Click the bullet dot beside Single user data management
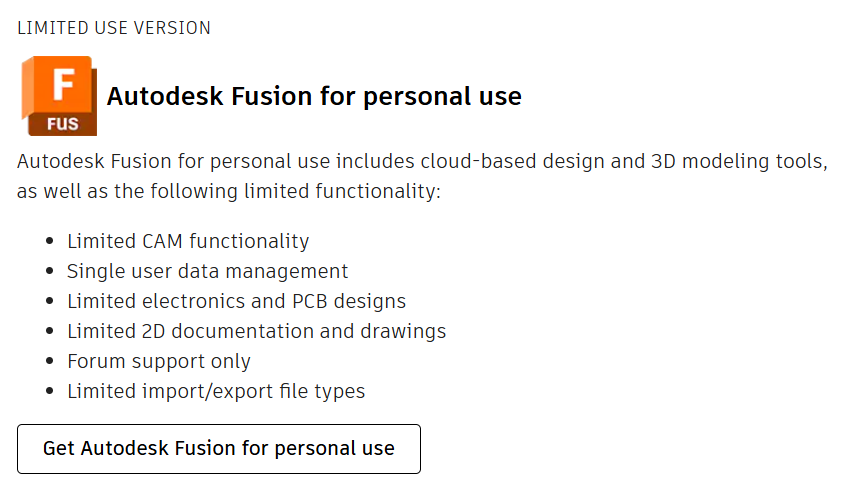Screen dimensions: 861x487 pyautogui.click(x=51, y=272)
